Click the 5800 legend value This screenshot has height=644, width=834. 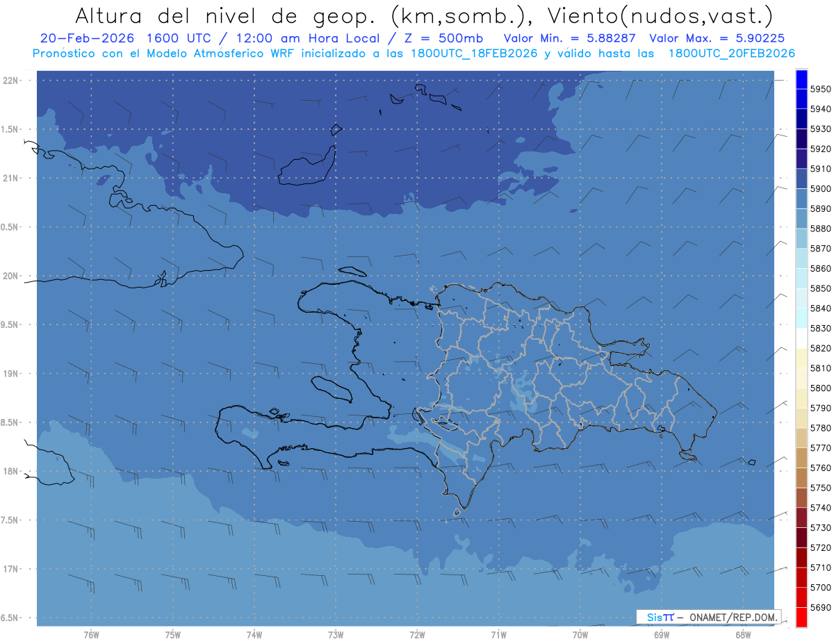pyautogui.click(x=819, y=388)
